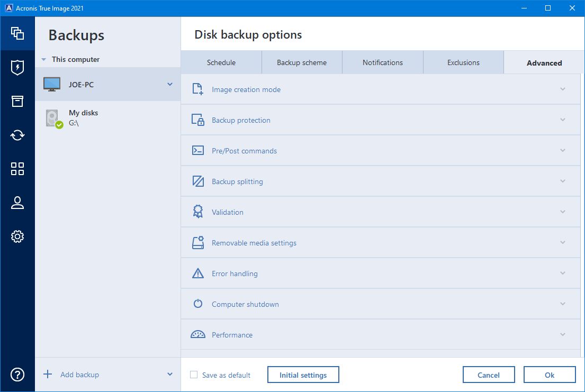Open the Account person icon
Screen dimensions: 585x392
tap(17, 203)
